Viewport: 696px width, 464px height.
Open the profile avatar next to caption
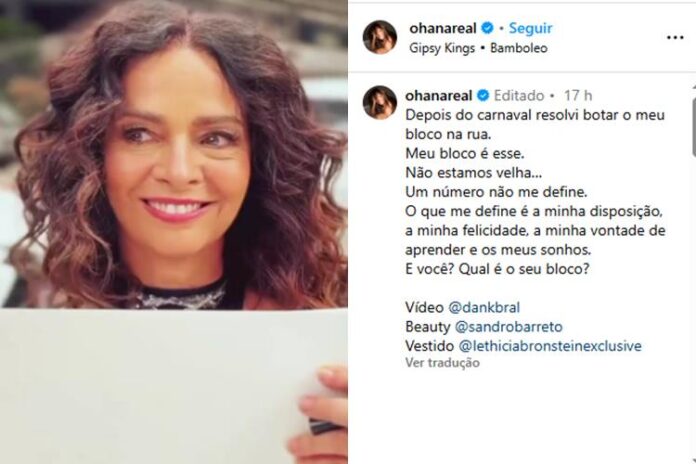[380, 103]
